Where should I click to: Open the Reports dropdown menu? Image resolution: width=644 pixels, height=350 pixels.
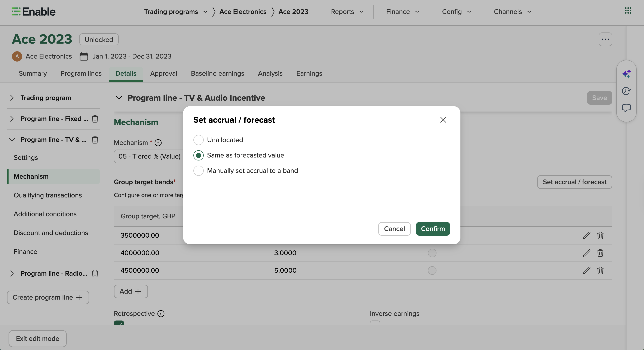coord(347,12)
